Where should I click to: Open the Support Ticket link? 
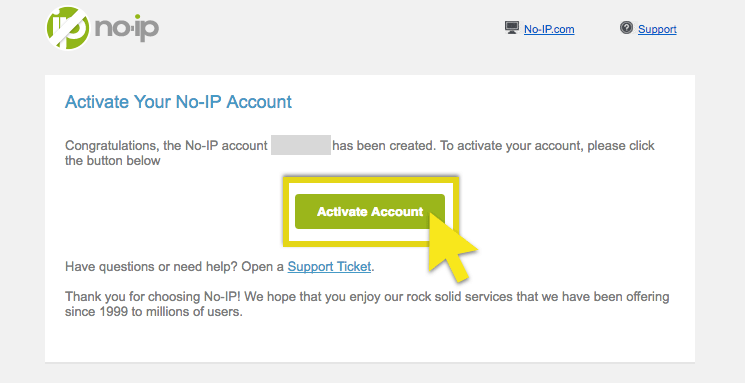(329, 267)
